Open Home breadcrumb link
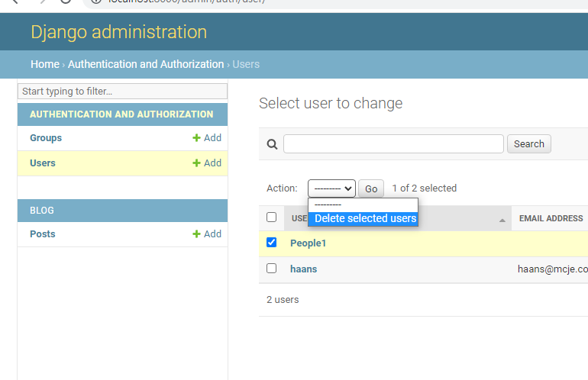 (x=45, y=64)
